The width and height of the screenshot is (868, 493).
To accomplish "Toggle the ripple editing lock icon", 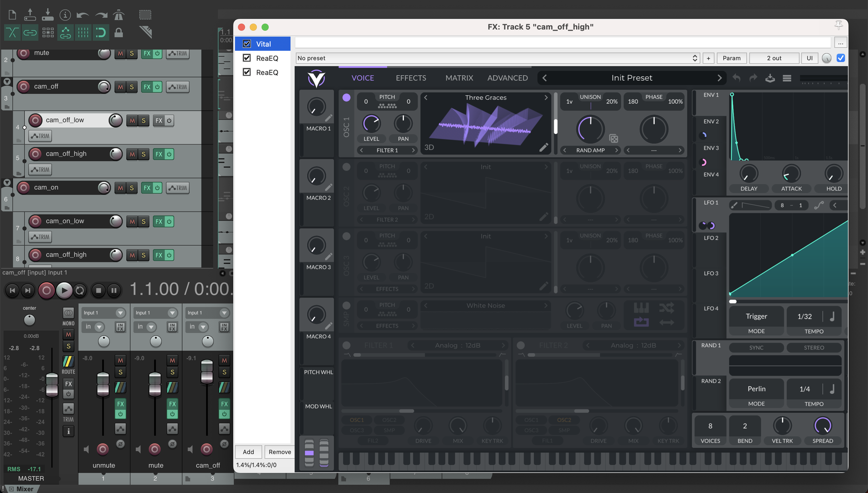I will point(118,33).
